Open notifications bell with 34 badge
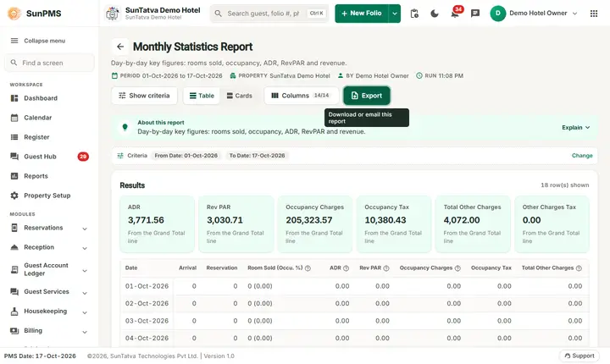Viewport: 610px width, 364px height. point(454,14)
